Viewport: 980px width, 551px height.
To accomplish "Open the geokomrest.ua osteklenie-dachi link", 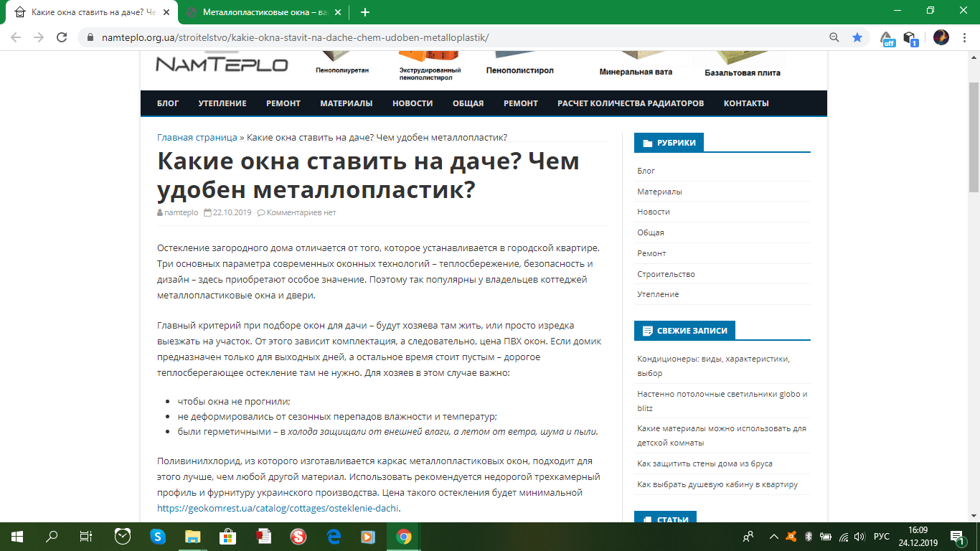I will tap(278, 508).
